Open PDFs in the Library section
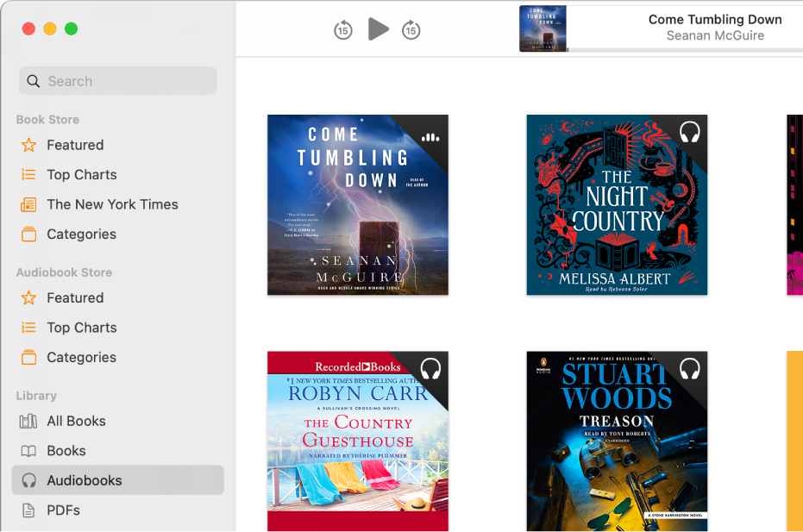This screenshot has height=532, width=803. coord(118,510)
